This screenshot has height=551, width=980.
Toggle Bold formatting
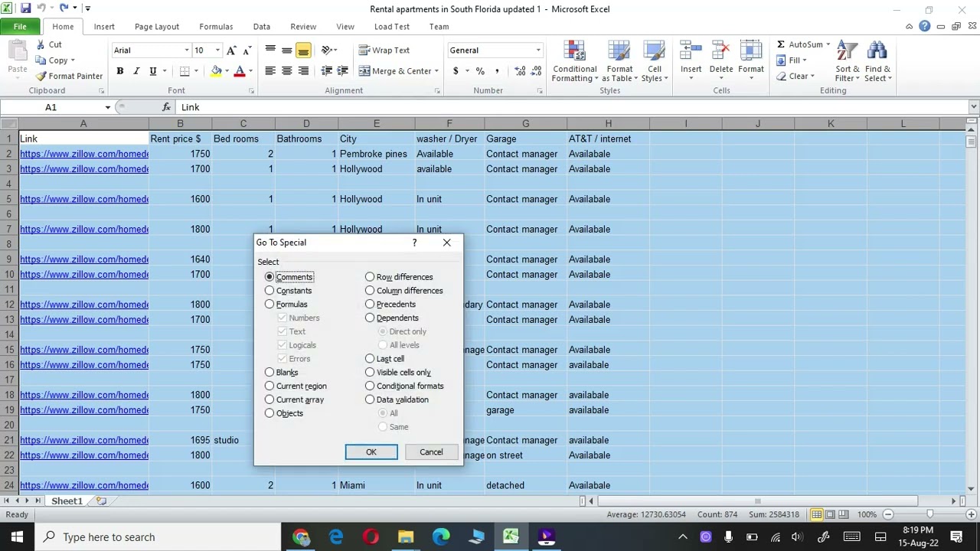pos(119,71)
